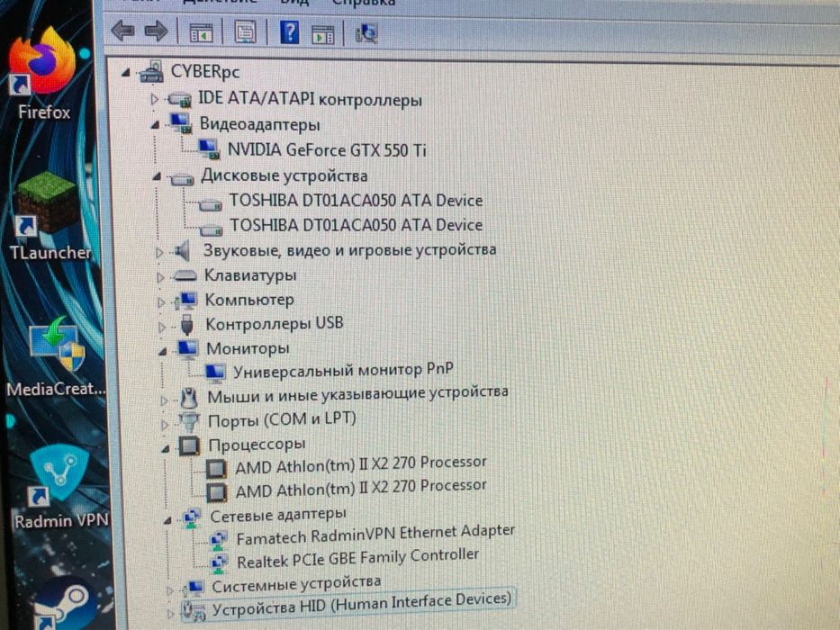
Task: Expand IDE ATA/ATAPI контроллеры node
Action: point(154,99)
